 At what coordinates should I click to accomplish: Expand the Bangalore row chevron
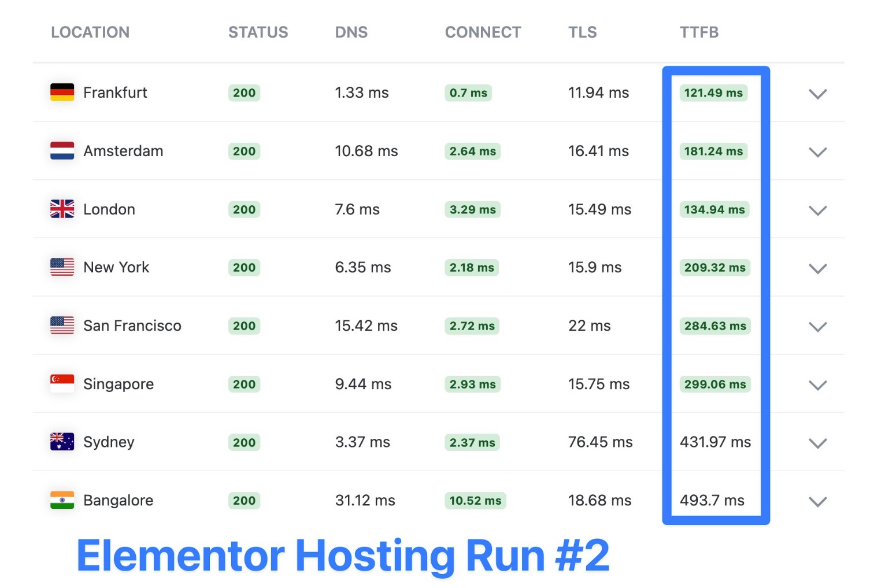point(817,501)
